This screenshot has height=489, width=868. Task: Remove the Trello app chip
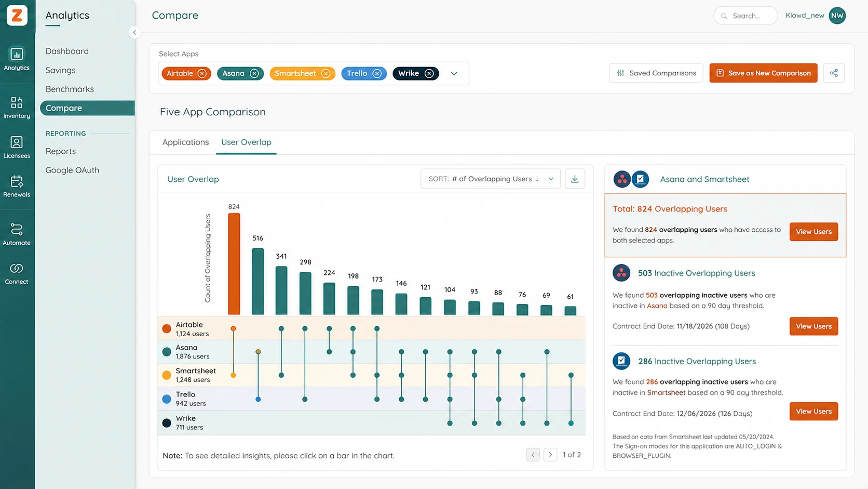tap(377, 73)
